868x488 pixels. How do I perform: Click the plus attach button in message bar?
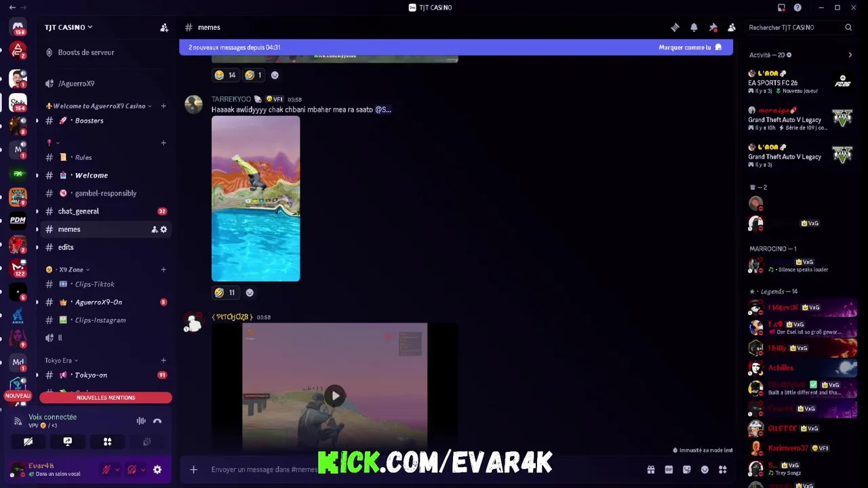click(193, 469)
